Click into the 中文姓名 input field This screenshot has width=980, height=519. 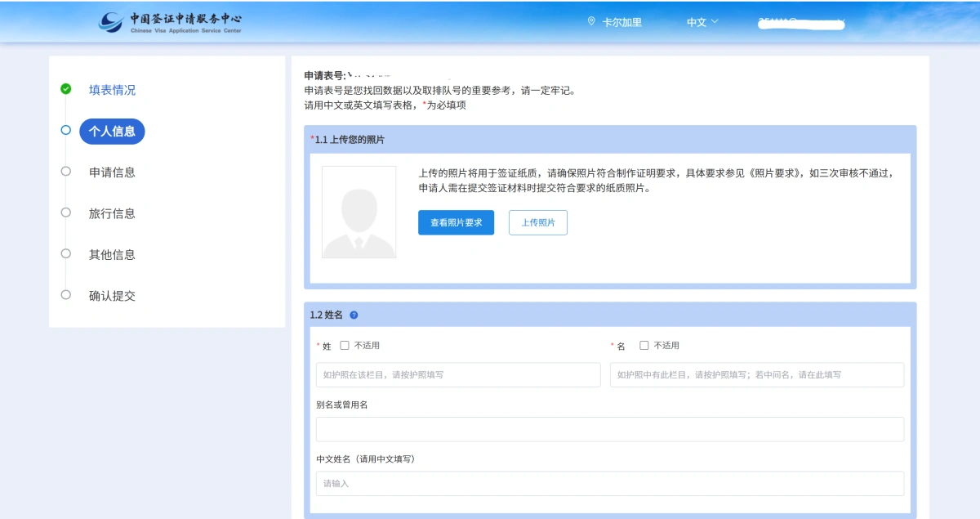coord(609,483)
